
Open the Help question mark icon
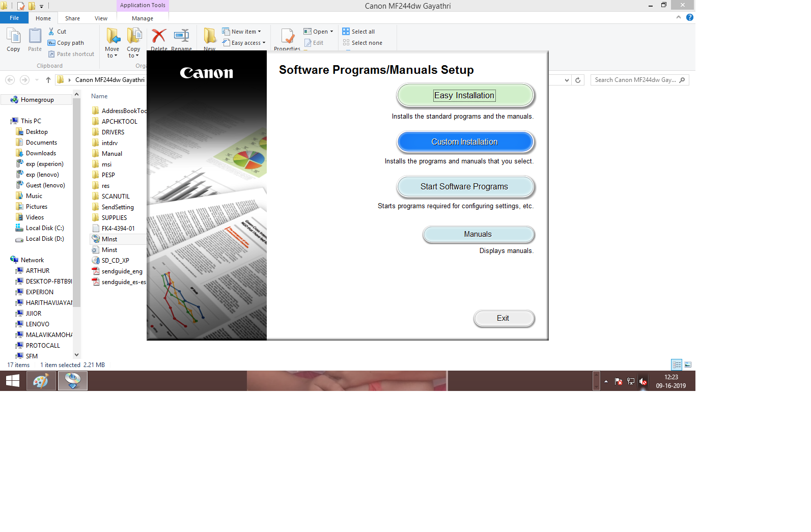point(690,17)
